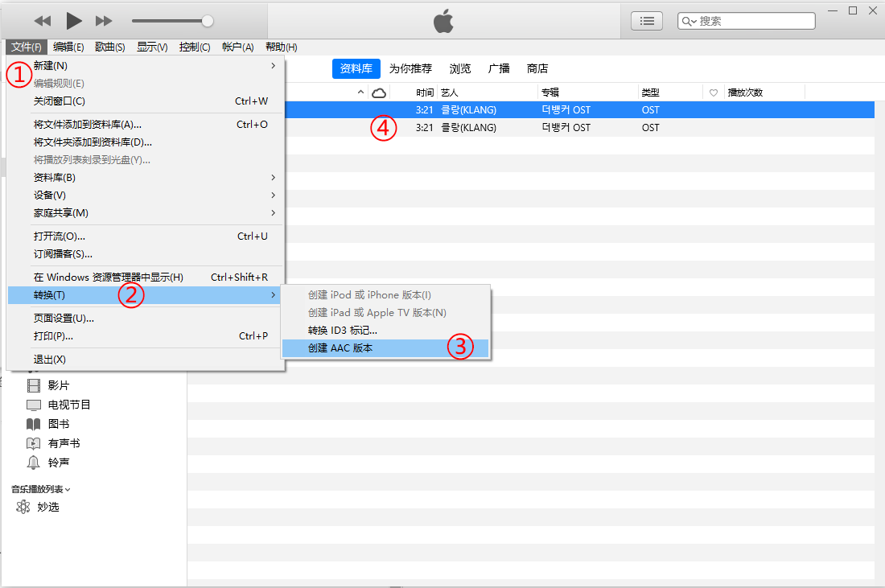Click the fast-forward (next track) icon

coord(104,21)
